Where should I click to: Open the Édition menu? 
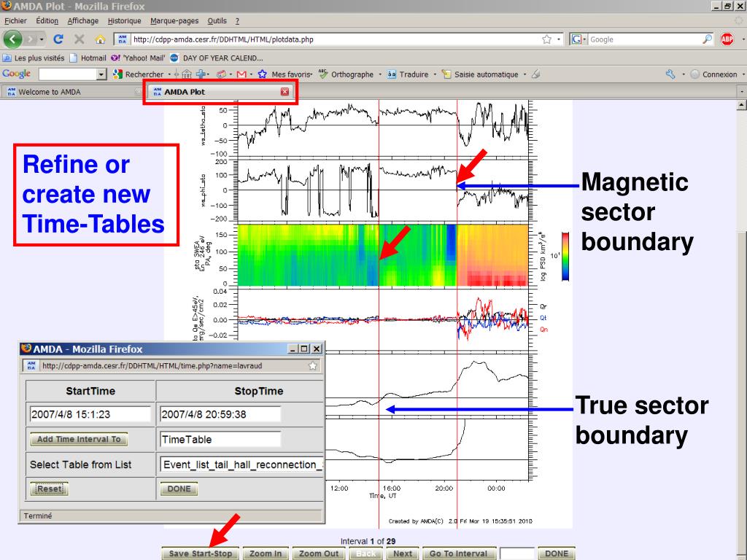click(47, 21)
